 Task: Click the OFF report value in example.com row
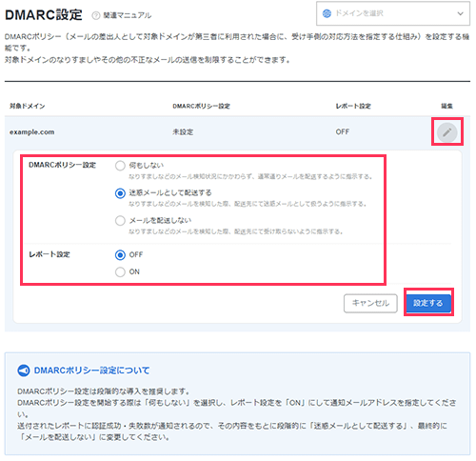[x=343, y=131]
